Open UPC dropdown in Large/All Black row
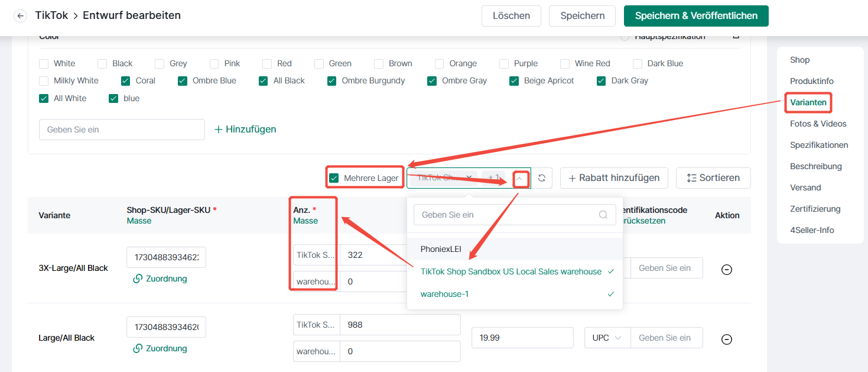 point(607,338)
